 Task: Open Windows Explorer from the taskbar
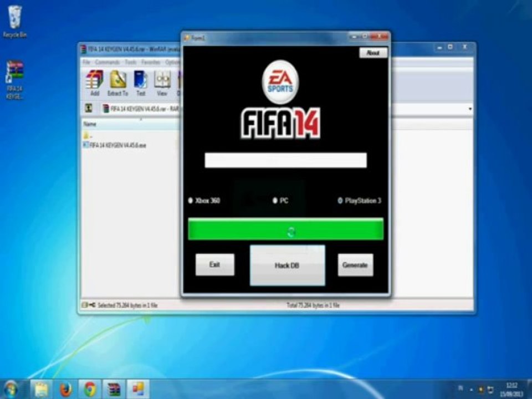tap(42, 389)
